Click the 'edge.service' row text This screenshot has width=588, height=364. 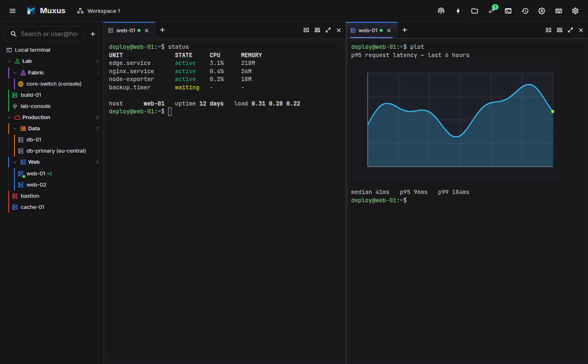(130, 63)
